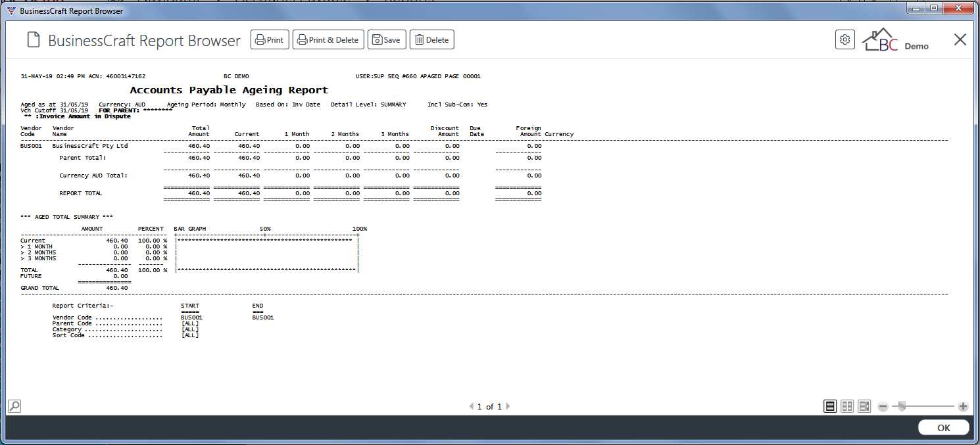Screen dimensions: 980x445
Task: Click the zoom slider handle
Action: pyautogui.click(x=902, y=407)
